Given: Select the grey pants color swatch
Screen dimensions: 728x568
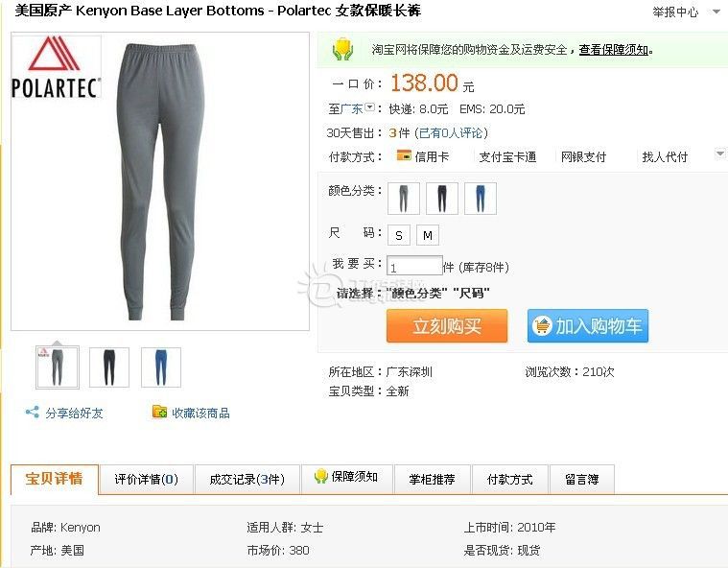Looking at the screenshot, I should 404,199.
